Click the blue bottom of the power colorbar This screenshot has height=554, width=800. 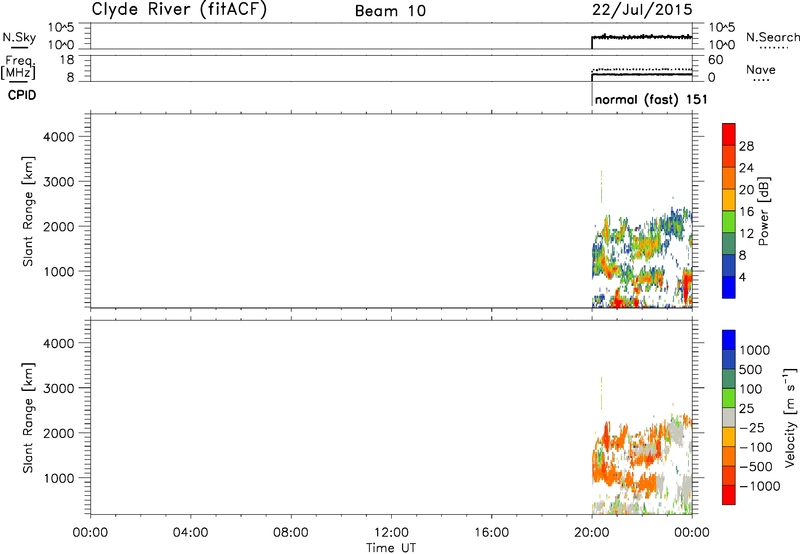coord(729,287)
